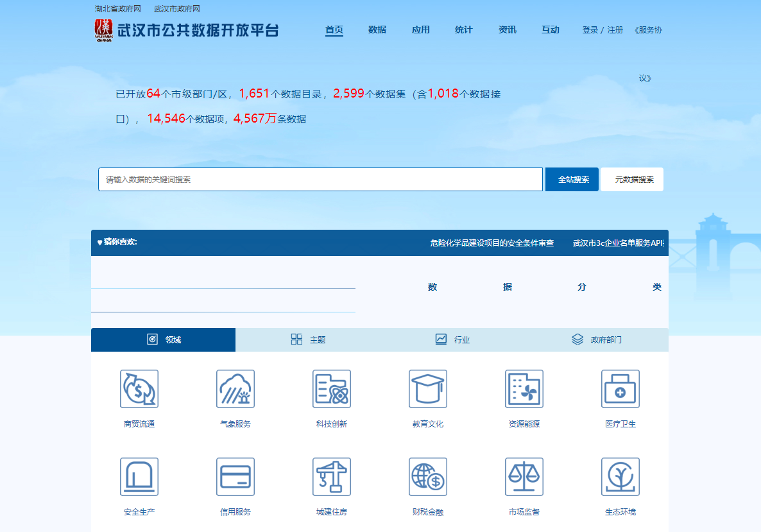
Task: Select the 气象服务 weather icon
Action: point(235,389)
